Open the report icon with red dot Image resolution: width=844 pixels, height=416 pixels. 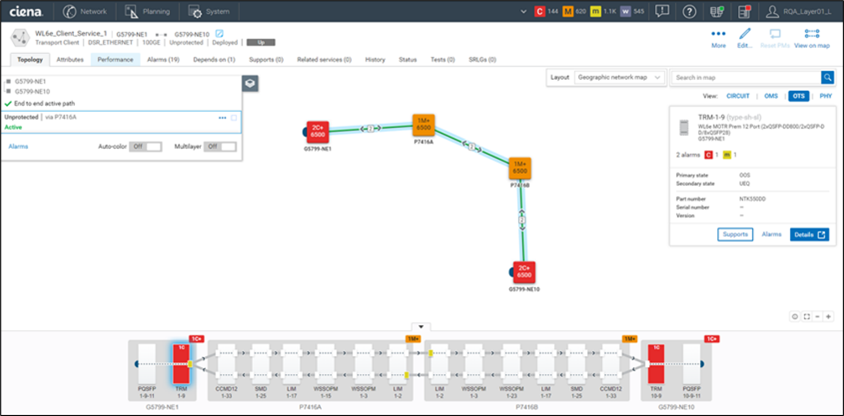(744, 11)
